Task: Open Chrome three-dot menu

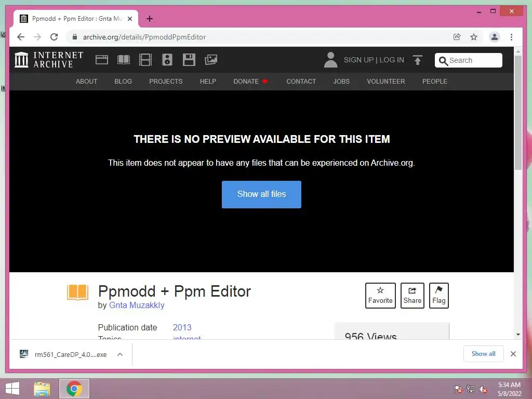Action: point(511,37)
